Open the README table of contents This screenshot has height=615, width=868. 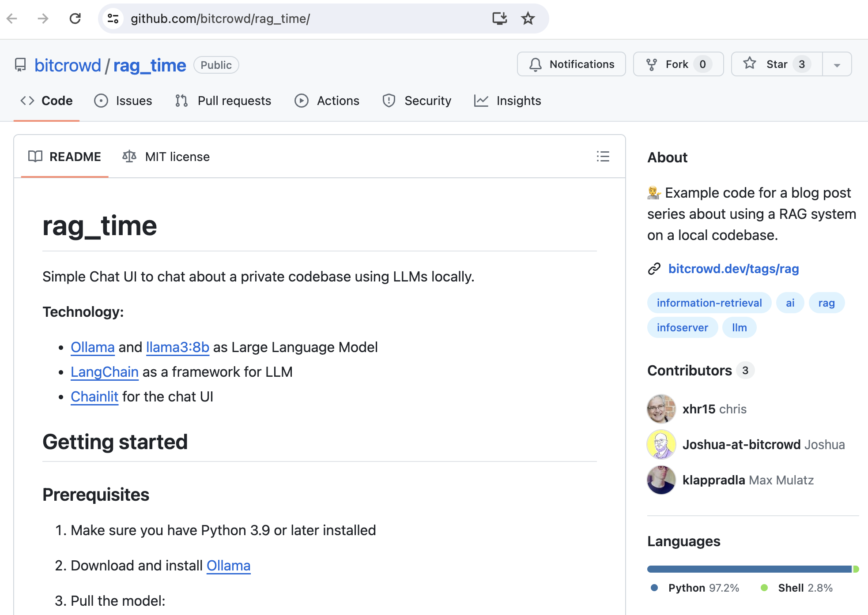[x=603, y=157]
